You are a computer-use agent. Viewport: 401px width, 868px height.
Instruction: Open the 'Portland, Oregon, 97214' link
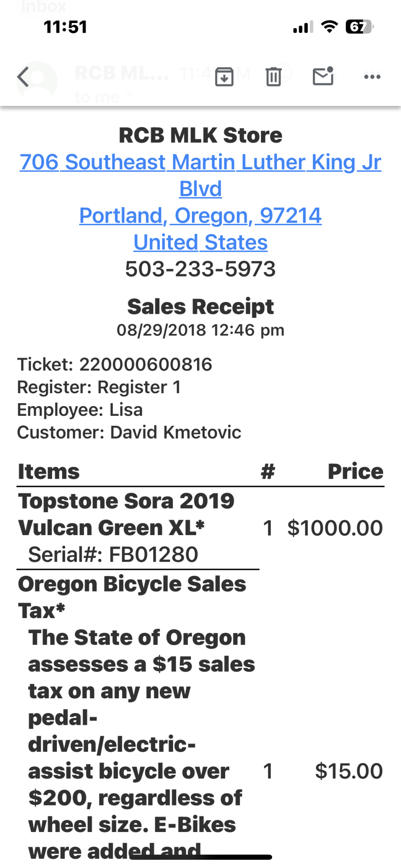pyautogui.click(x=200, y=215)
